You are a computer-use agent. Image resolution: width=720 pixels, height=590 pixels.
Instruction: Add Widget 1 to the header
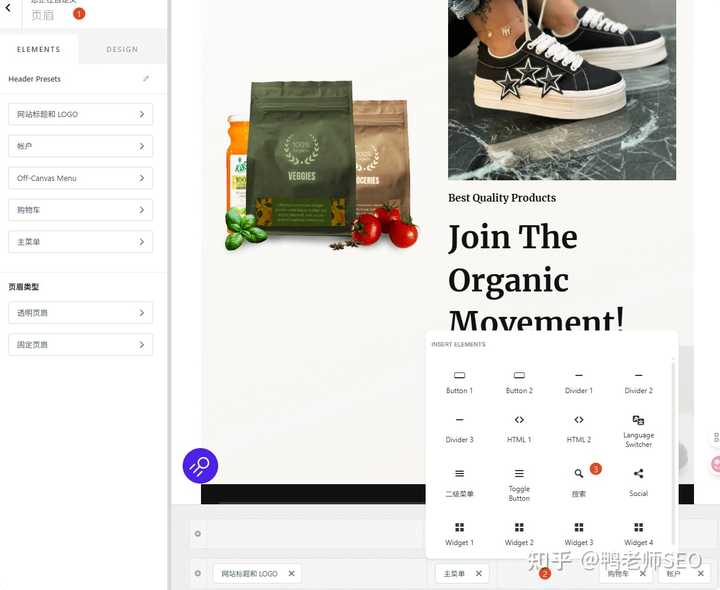[x=459, y=533]
